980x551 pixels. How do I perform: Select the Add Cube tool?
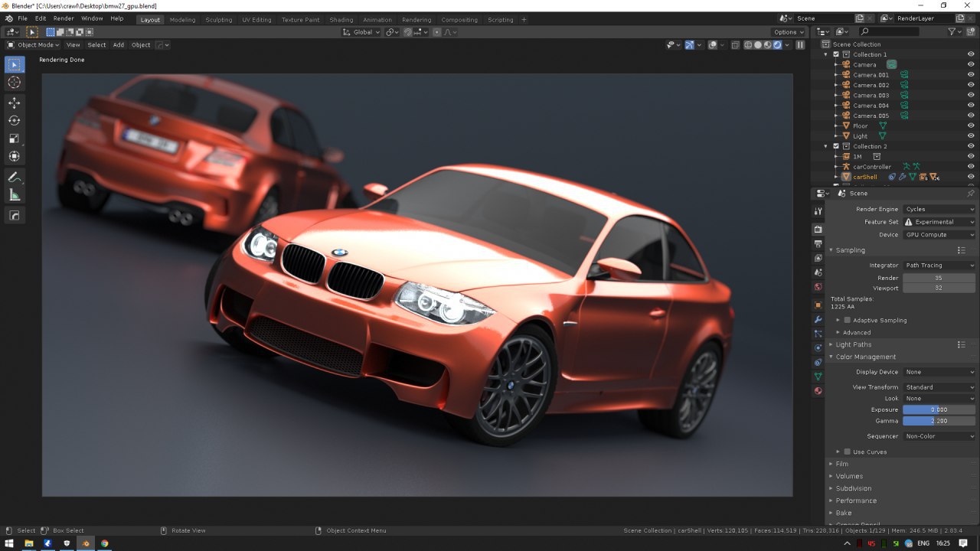[14, 216]
